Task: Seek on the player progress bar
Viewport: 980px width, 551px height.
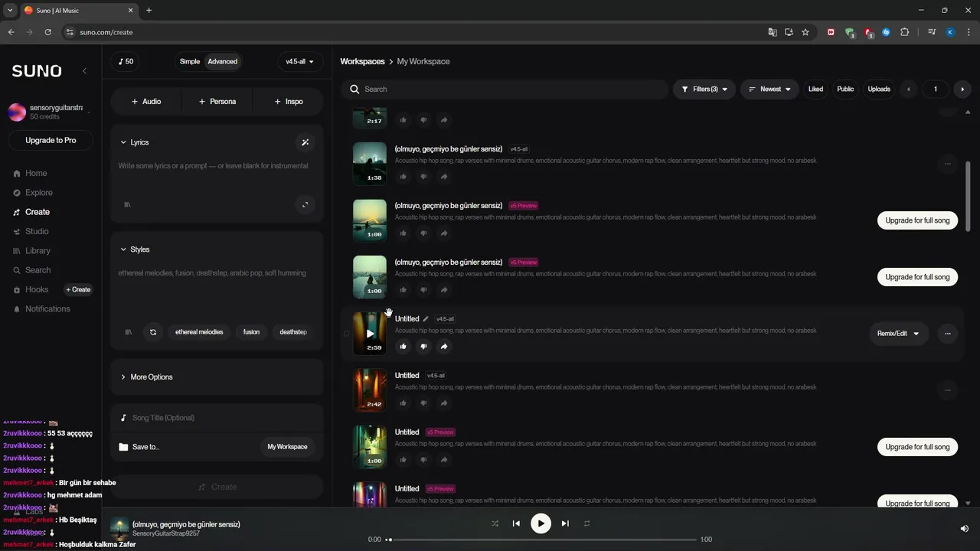Action: [542, 540]
